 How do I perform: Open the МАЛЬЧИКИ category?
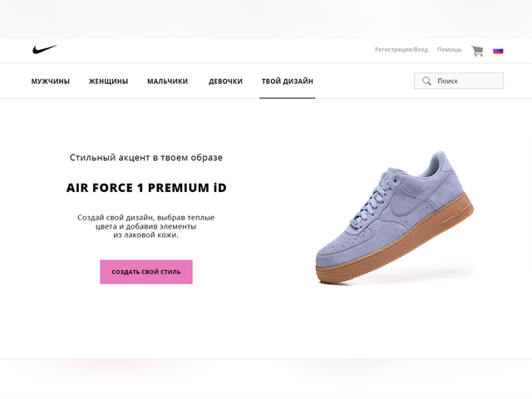click(167, 81)
